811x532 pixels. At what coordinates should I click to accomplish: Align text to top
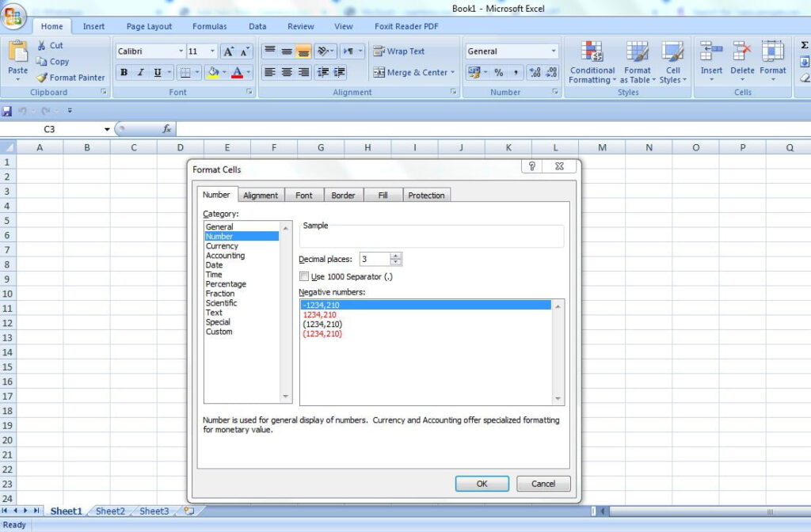270,51
